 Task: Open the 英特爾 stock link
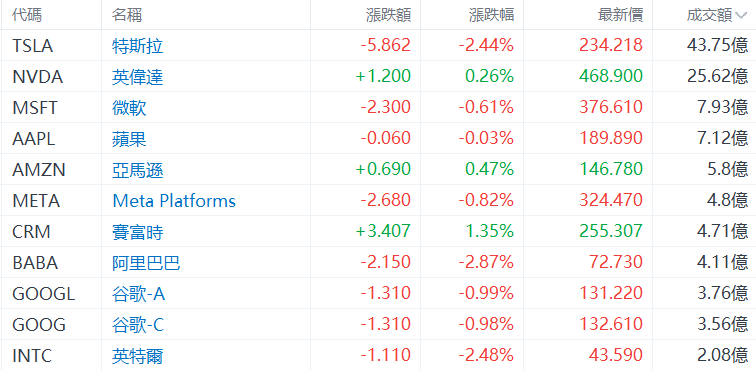click(x=138, y=356)
